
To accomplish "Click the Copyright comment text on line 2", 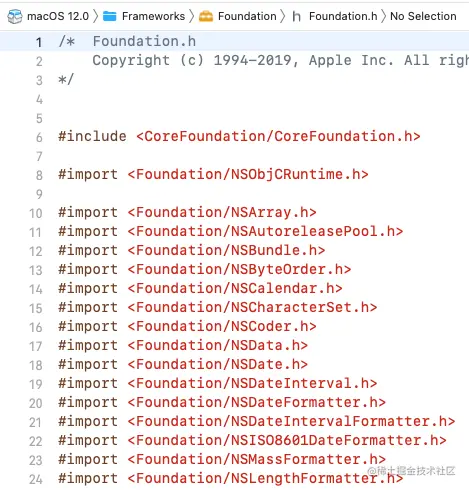I will (280, 60).
